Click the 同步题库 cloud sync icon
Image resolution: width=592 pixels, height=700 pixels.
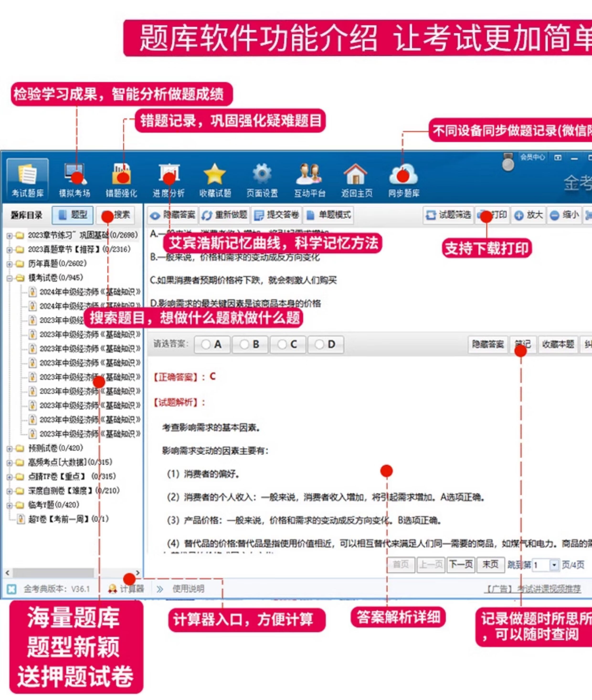[404, 180]
